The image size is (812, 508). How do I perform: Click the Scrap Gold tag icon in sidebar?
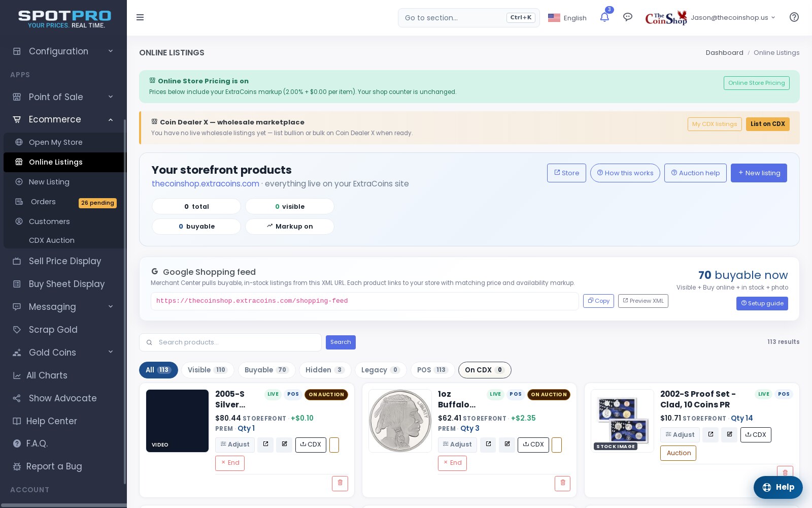coord(17,330)
